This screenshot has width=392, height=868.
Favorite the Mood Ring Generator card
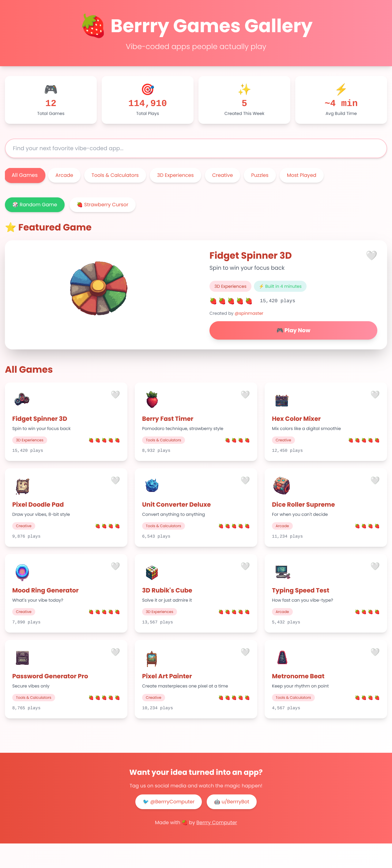115,566
